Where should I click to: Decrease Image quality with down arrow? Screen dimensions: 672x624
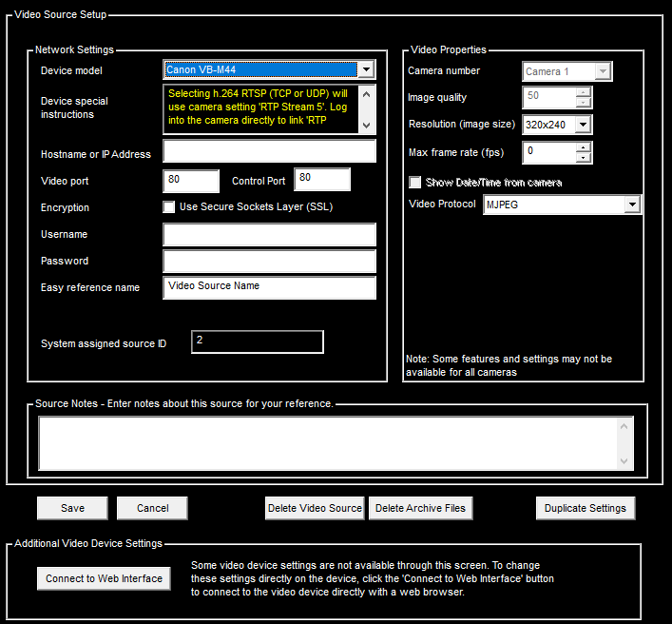point(583,103)
